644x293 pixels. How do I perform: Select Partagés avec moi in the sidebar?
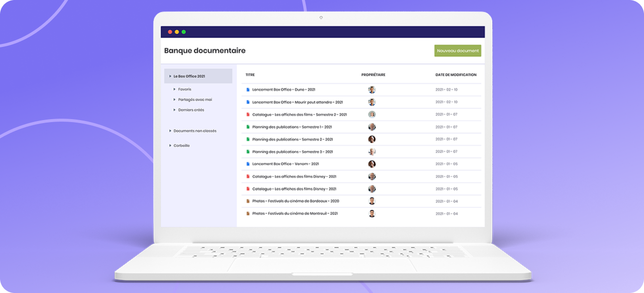click(195, 100)
